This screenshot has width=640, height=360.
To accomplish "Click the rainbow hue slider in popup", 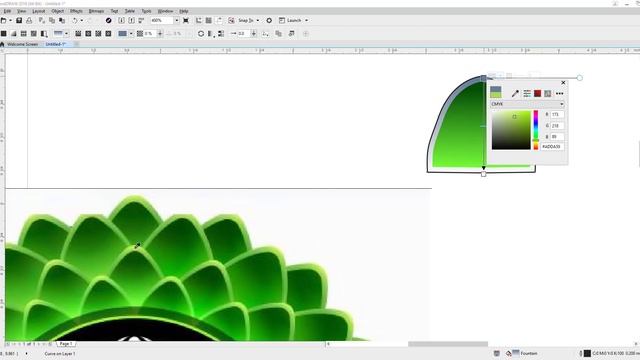I will click(x=536, y=130).
